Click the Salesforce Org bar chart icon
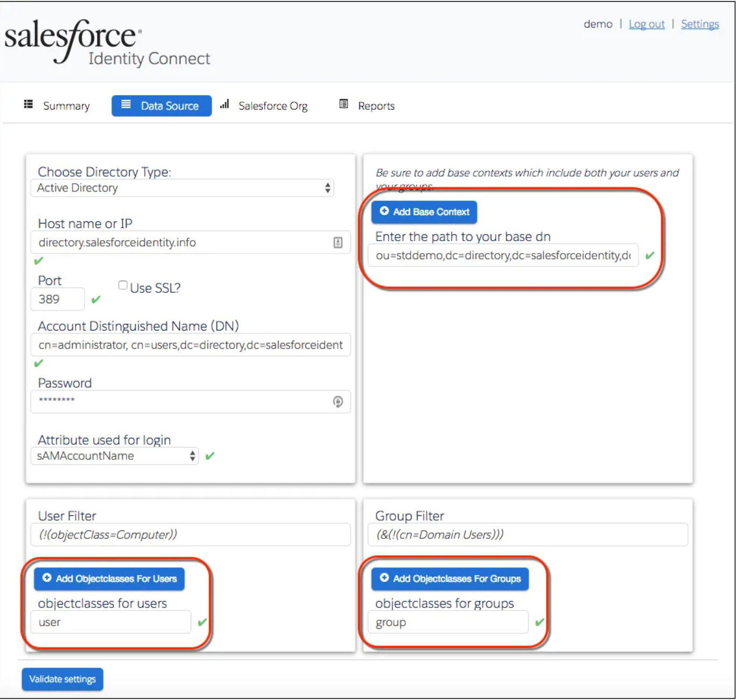 [225, 104]
